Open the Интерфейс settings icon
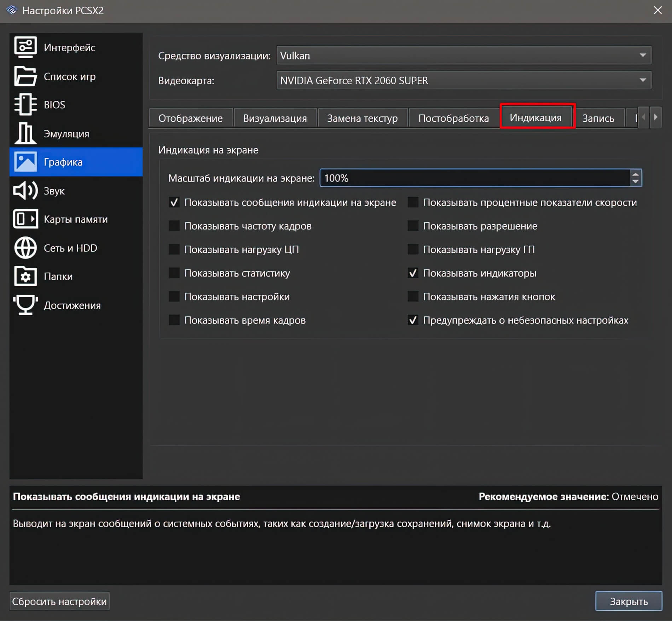The width and height of the screenshot is (672, 621). (25, 47)
